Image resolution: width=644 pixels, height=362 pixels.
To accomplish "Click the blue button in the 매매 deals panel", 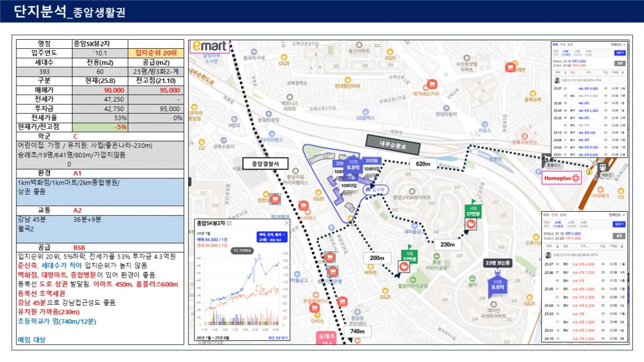I will point(620,52).
